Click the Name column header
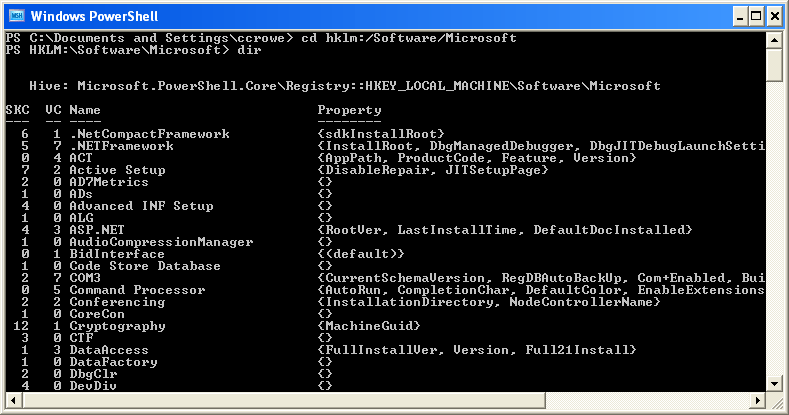The height and width of the screenshot is (415, 789). (85, 110)
